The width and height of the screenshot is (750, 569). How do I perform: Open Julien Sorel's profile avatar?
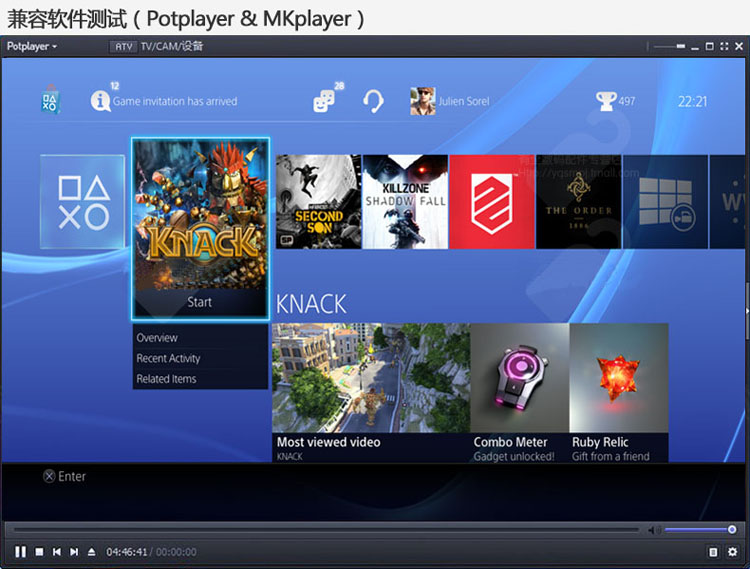click(423, 101)
